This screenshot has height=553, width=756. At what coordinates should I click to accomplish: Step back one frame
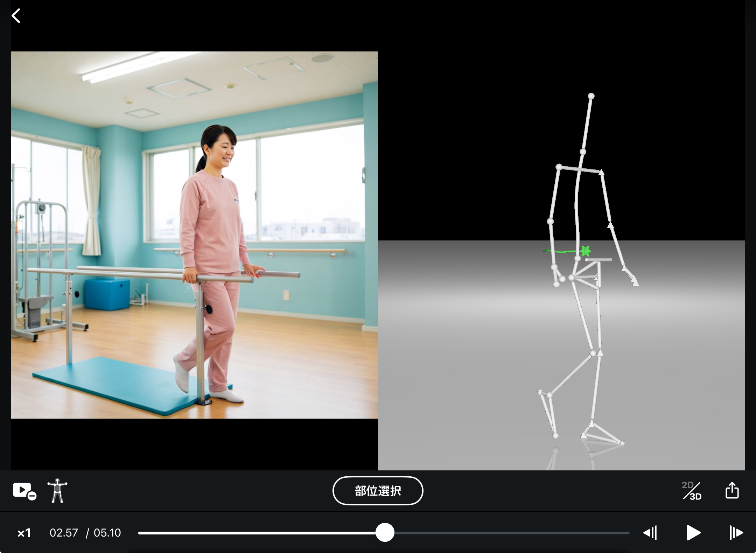[x=650, y=533]
